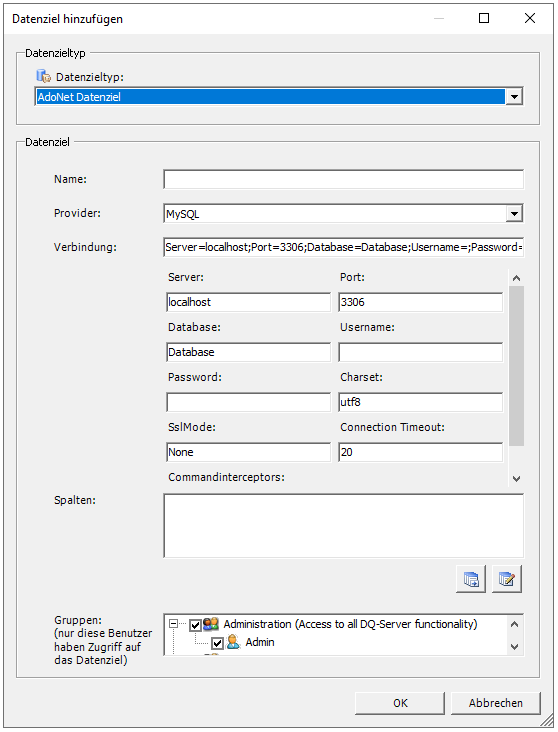
Task: Click the connection settings scrollbar thumb
Action: (516, 366)
